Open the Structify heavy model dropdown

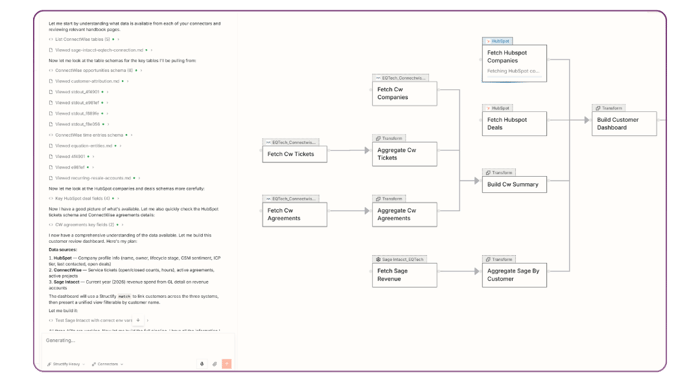[x=66, y=364]
